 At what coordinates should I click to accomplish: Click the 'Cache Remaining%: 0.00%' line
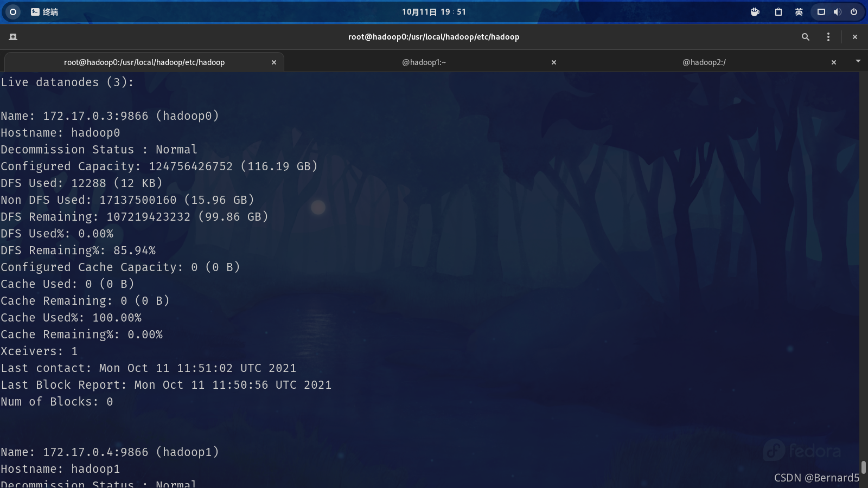(81, 335)
